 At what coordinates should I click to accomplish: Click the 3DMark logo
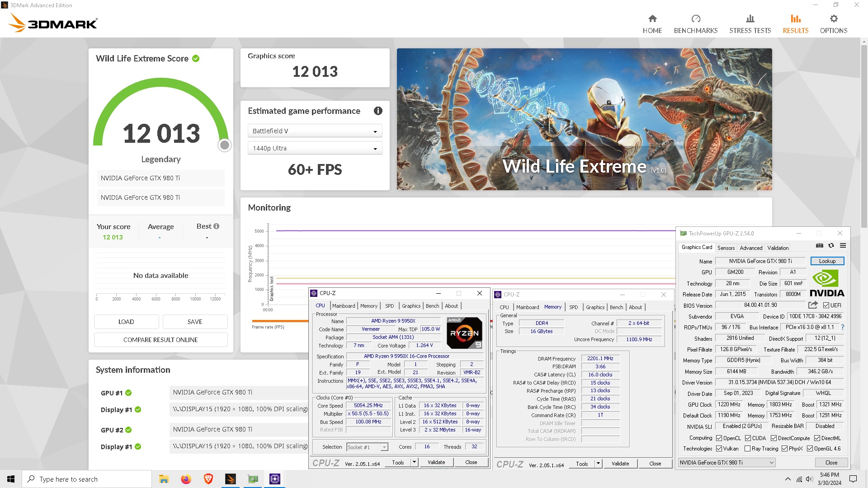[x=53, y=23]
